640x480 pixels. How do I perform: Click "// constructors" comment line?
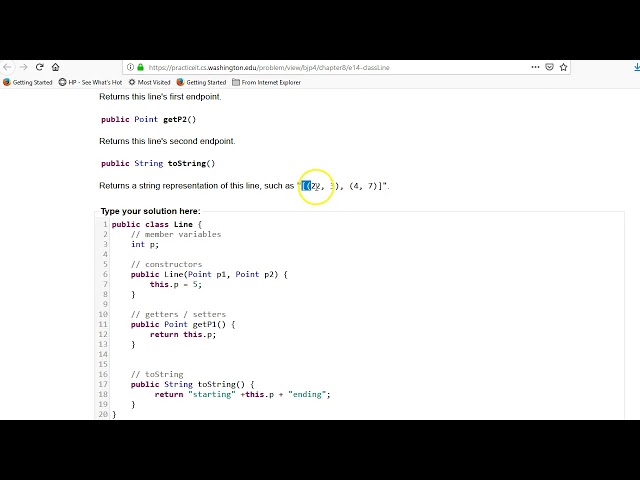(x=167, y=264)
